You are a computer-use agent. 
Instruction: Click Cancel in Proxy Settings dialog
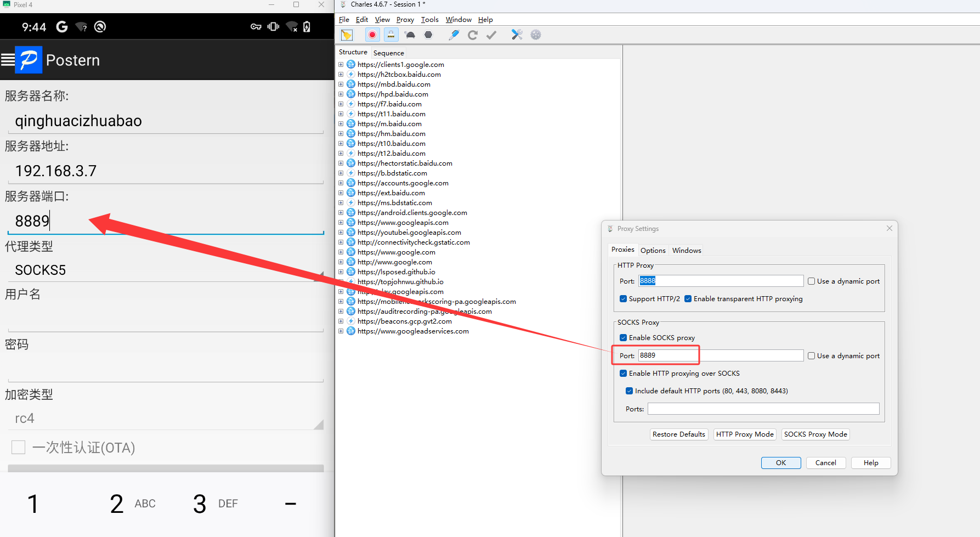click(826, 463)
